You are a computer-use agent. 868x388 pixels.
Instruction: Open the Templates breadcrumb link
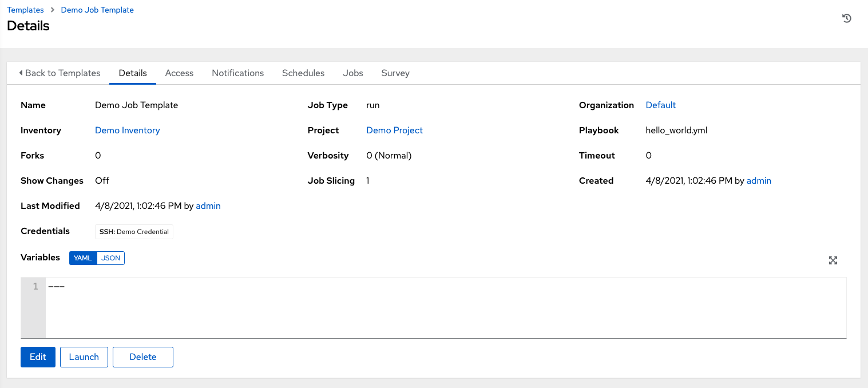pos(25,9)
